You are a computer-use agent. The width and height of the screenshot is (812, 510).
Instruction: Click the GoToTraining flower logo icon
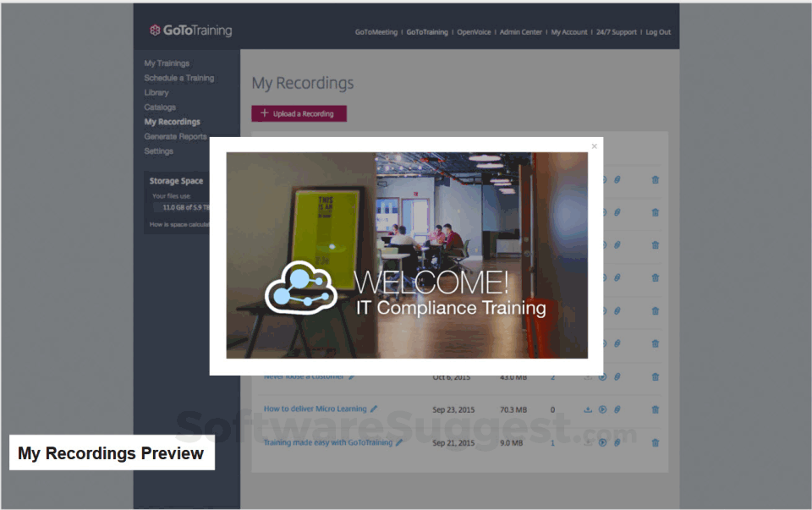pyautogui.click(x=155, y=29)
